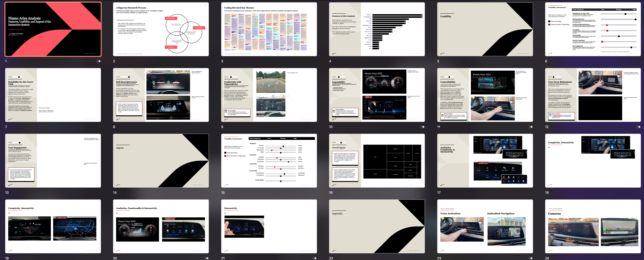Image resolution: width=644 pixels, height=260 pixels.
Task: Click the transition star icon under slide 23
Action: tap(531, 258)
